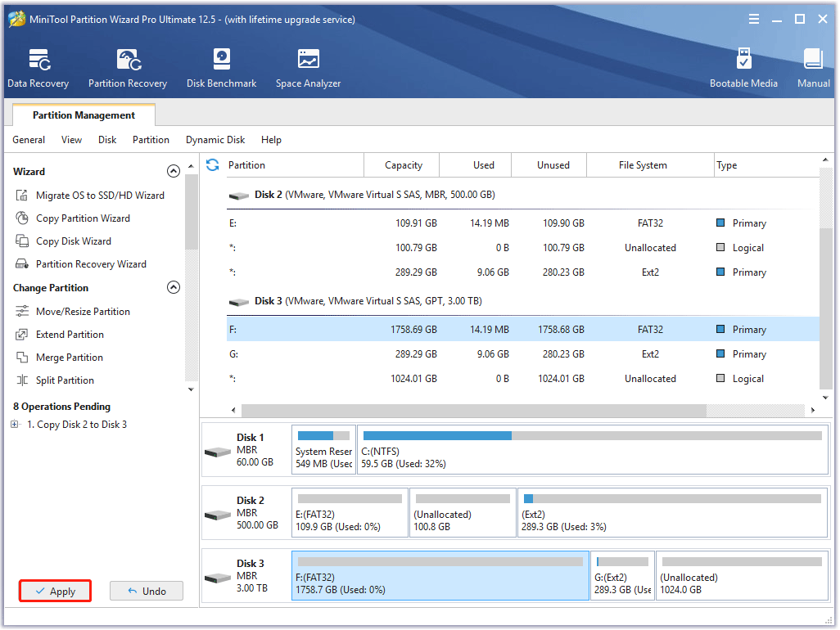Image resolution: width=840 pixels, height=630 pixels.
Task: Select the Disk 2 icon in the disk map
Action: (218, 515)
